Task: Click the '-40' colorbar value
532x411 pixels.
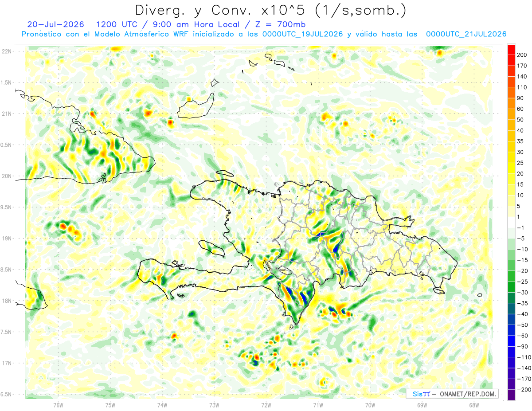Action: pos(522,314)
